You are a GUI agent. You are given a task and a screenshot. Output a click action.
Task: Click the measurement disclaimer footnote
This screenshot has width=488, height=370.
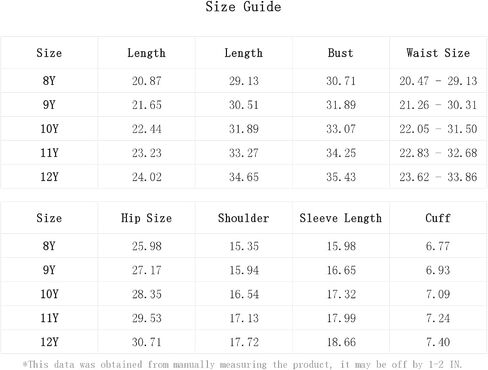point(242,364)
